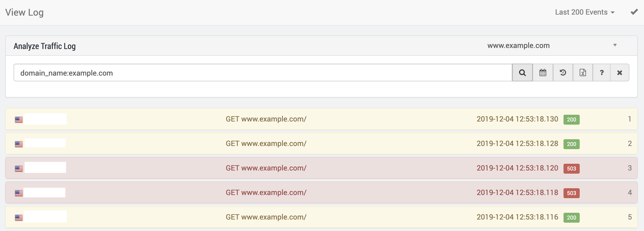
Task: Open the www.example.com site dropdown
Action: (518, 45)
